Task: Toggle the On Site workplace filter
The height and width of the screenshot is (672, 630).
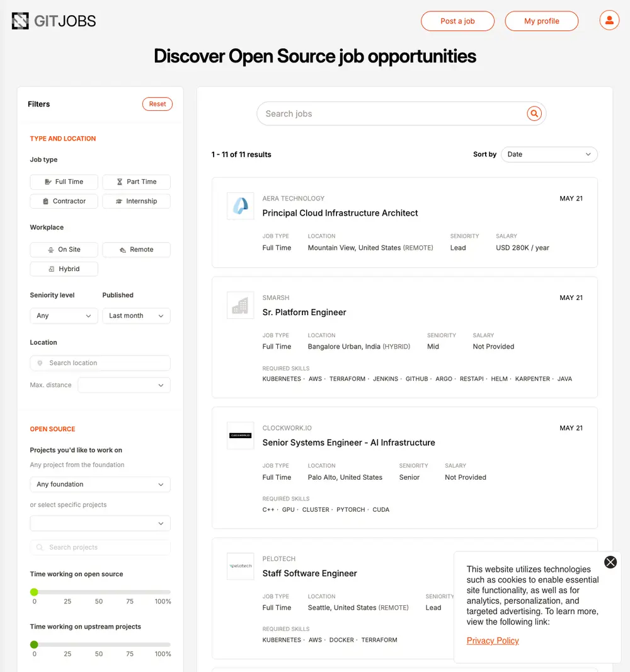Action: 64,250
